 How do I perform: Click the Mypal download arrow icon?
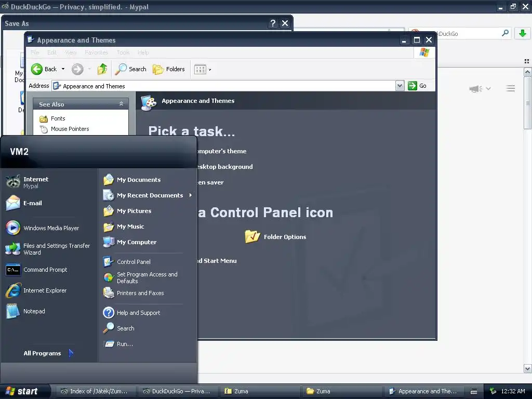point(523,33)
